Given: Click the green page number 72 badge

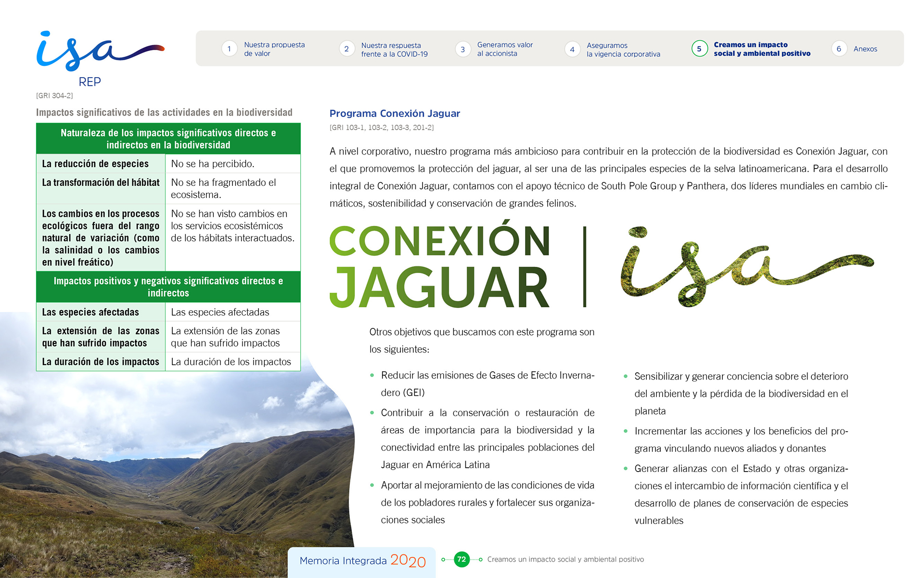Looking at the screenshot, I should [x=462, y=559].
